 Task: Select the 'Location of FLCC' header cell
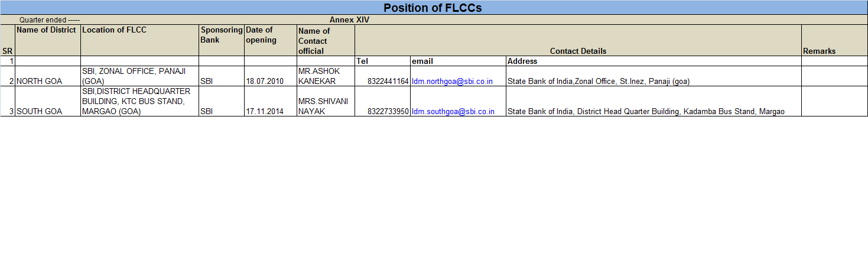pos(115,30)
